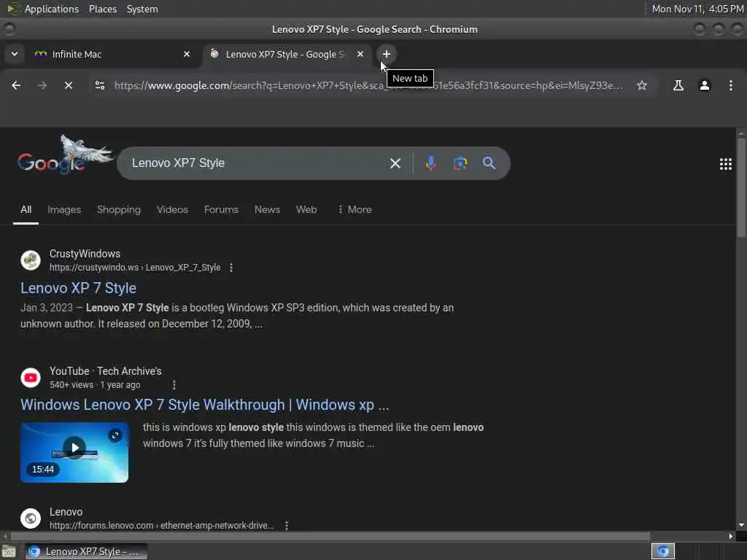The image size is (747, 560).
Task: Close the Lenovo XP7 Style tab
Action: (x=360, y=54)
